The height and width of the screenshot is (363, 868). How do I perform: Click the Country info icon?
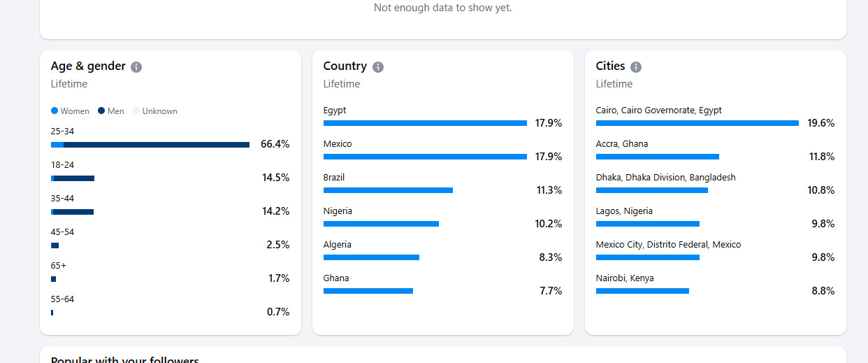point(378,67)
